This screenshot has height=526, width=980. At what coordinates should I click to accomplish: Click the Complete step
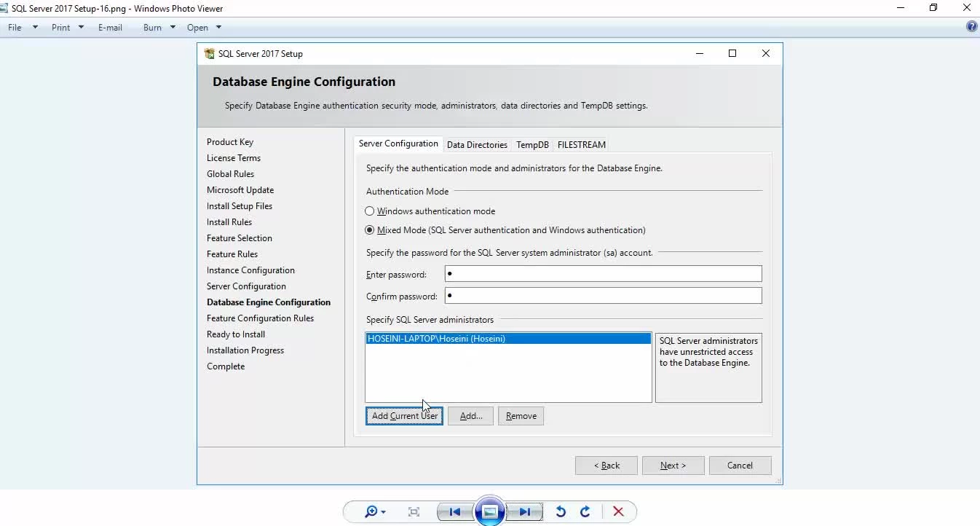(x=226, y=366)
